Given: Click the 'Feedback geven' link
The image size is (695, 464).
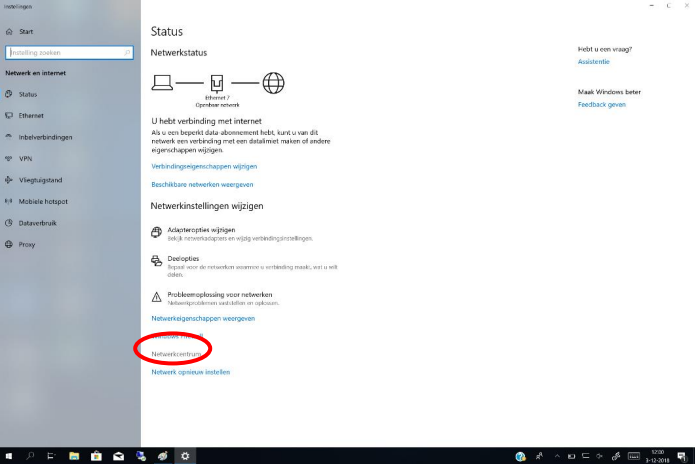Looking at the screenshot, I should [x=601, y=104].
